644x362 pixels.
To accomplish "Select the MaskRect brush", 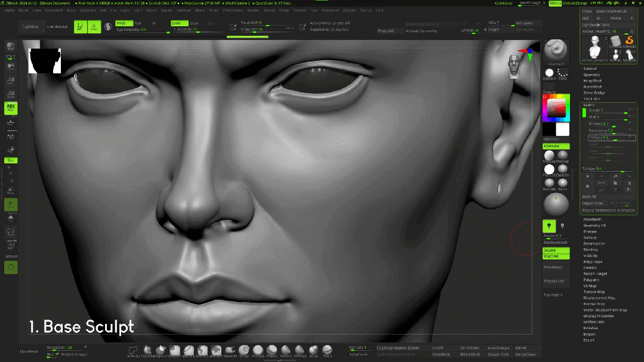I will [x=175, y=351].
